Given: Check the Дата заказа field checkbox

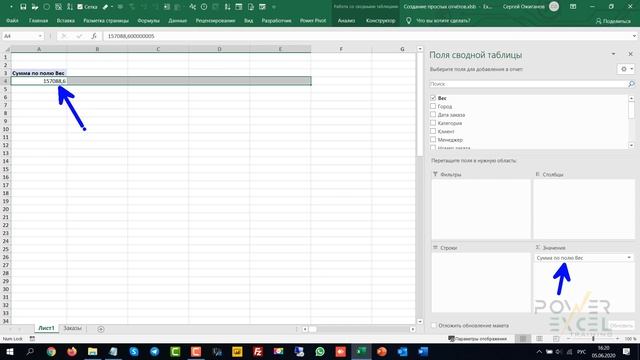Looking at the screenshot, I should (433, 115).
